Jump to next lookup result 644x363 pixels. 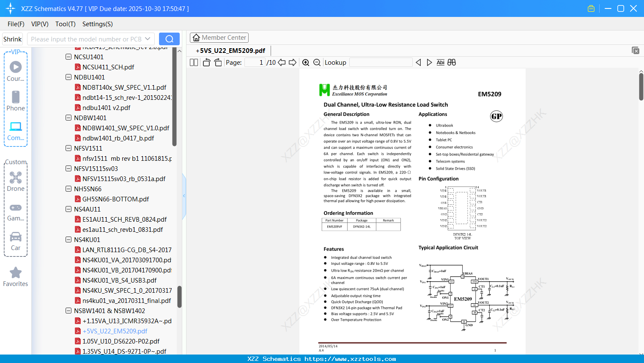(x=429, y=63)
